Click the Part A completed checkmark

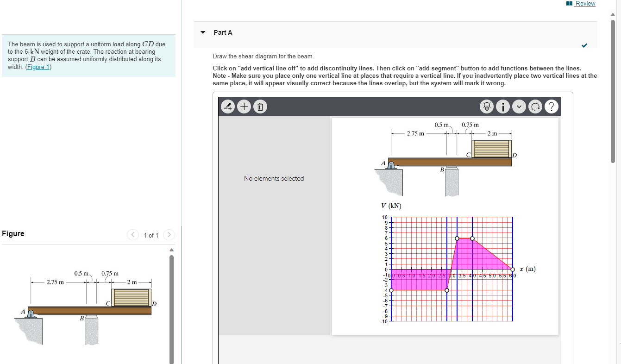(584, 45)
